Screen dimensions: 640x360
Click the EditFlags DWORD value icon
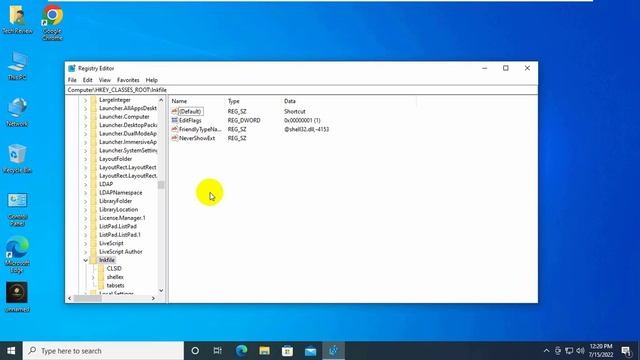coord(175,120)
